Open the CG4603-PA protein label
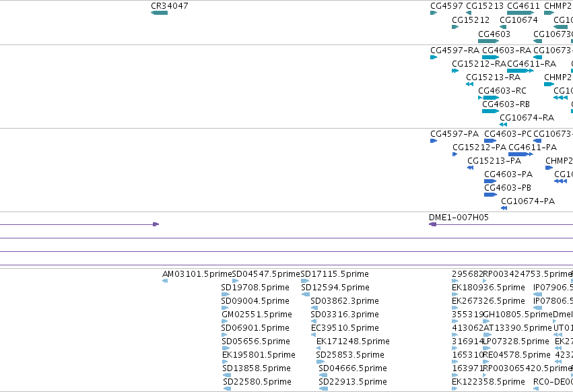This screenshot has width=573, height=392. click(x=508, y=174)
